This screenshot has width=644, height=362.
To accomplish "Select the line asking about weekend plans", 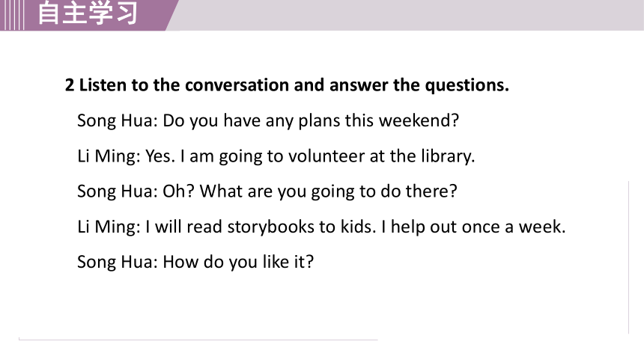I will 268,121.
